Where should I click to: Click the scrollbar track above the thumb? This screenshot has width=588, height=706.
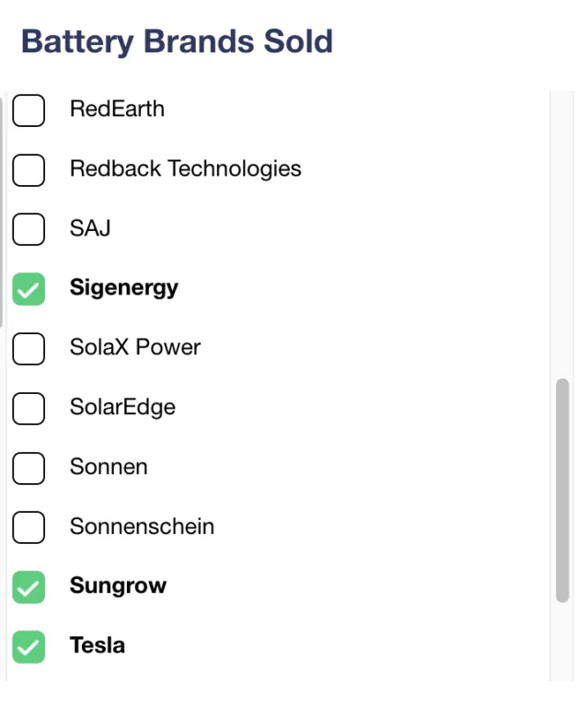562,230
